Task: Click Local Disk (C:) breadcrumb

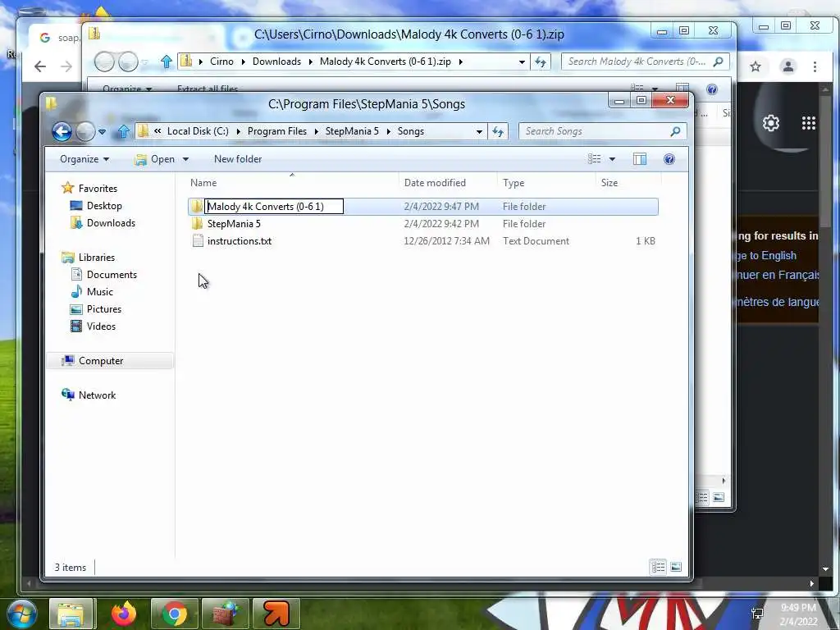Action: 198,131
